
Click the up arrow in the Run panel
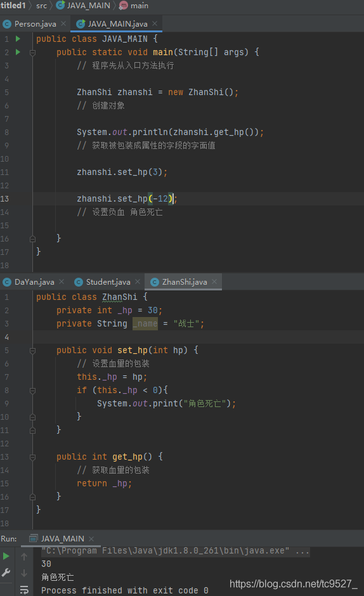[x=24, y=557]
